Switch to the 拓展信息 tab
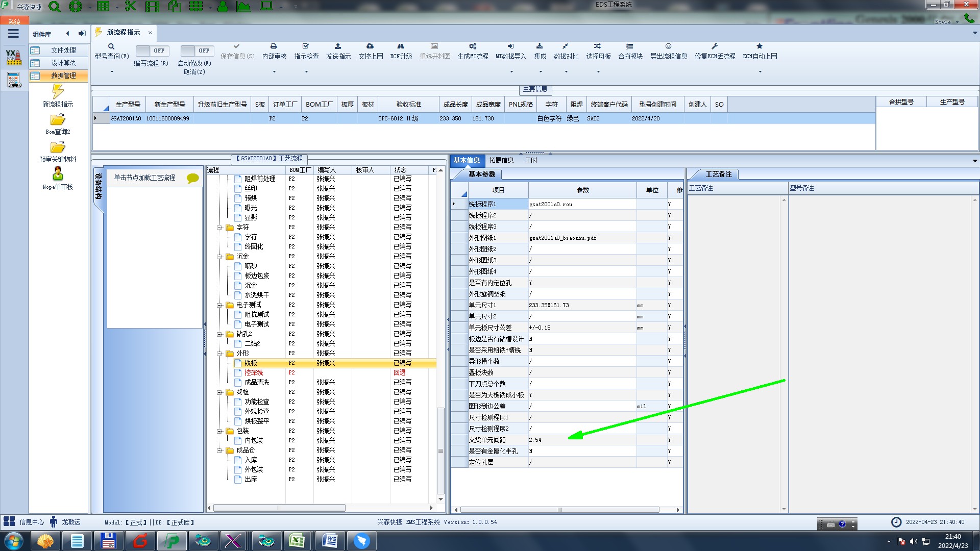Viewport: 980px width, 551px height. pos(501,160)
